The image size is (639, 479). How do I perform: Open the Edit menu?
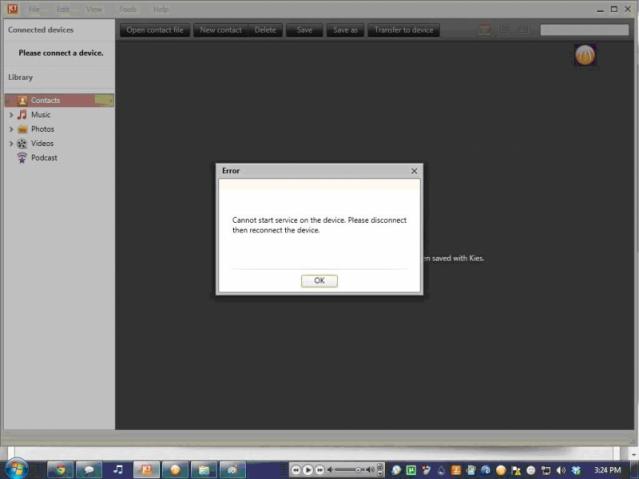coord(63,9)
